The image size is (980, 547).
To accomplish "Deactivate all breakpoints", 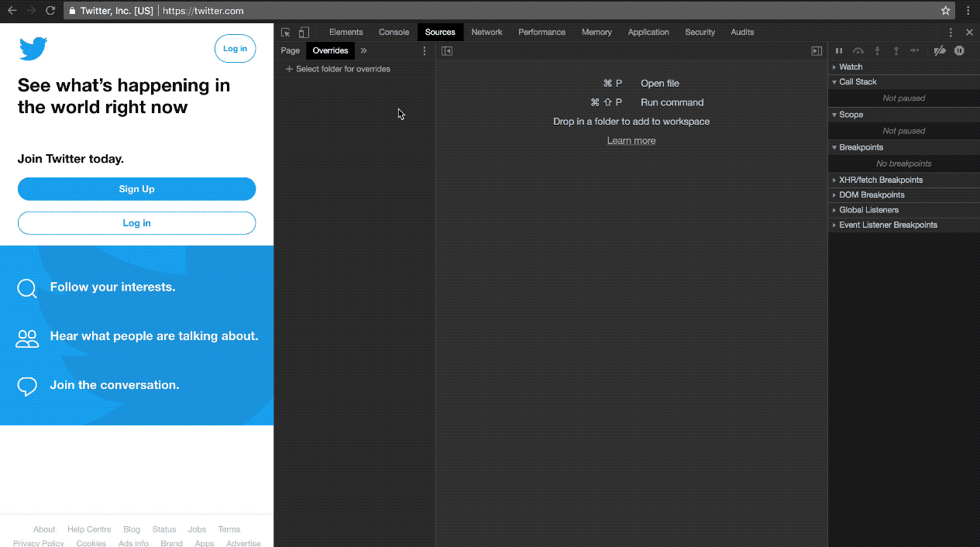I will (940, 50).
